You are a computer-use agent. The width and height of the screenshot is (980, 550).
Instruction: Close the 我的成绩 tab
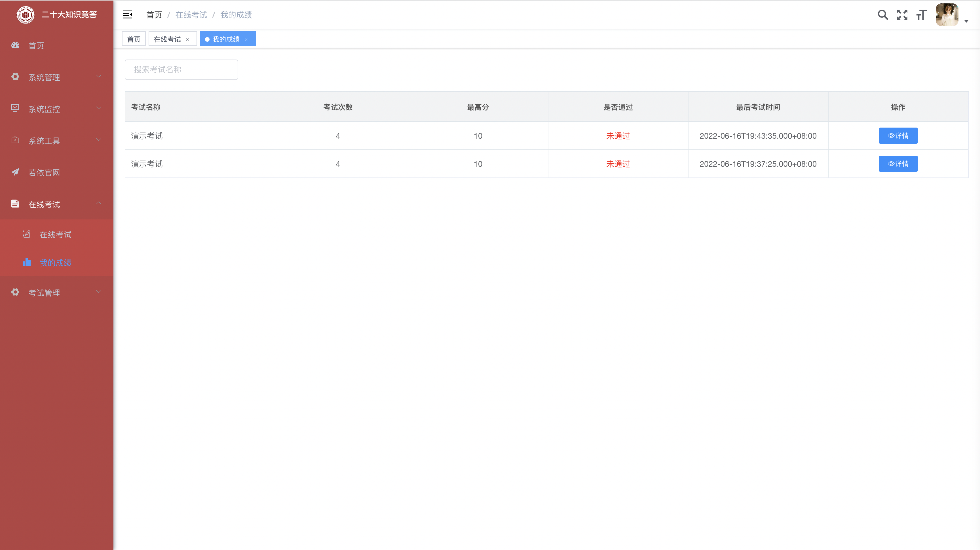click(246, 40)
